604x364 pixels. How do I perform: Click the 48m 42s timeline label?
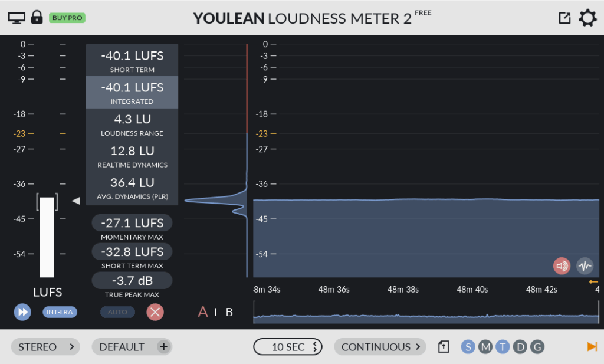pyautogui.click(x=541, y=290)
